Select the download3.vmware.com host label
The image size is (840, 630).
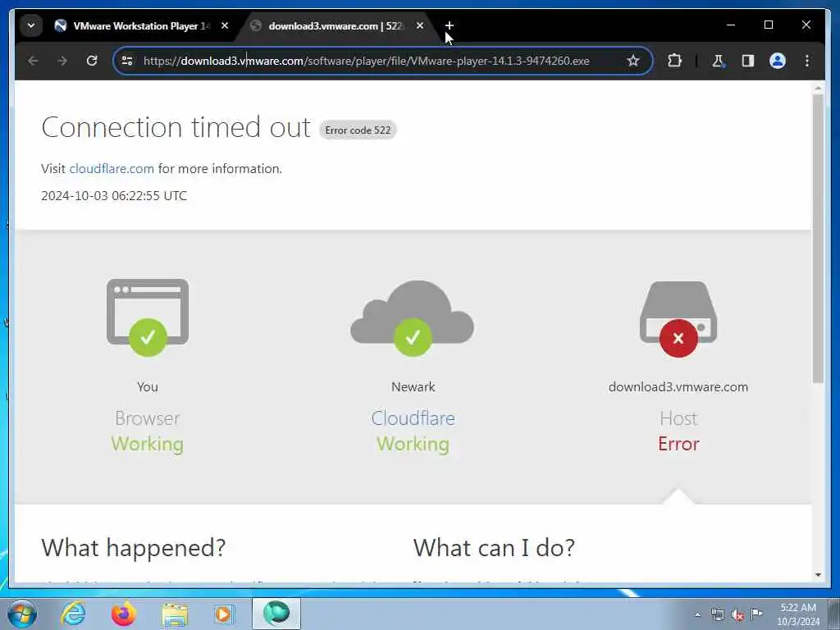point(678,387)
